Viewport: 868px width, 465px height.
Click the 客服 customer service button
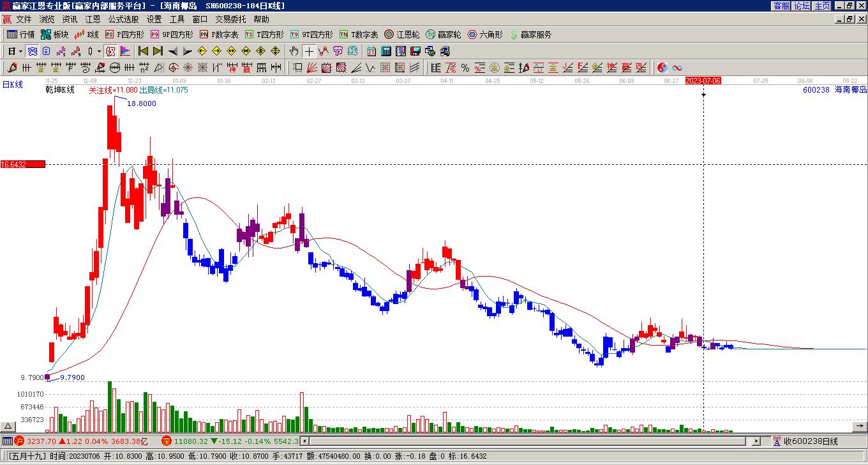coord(781,6)
